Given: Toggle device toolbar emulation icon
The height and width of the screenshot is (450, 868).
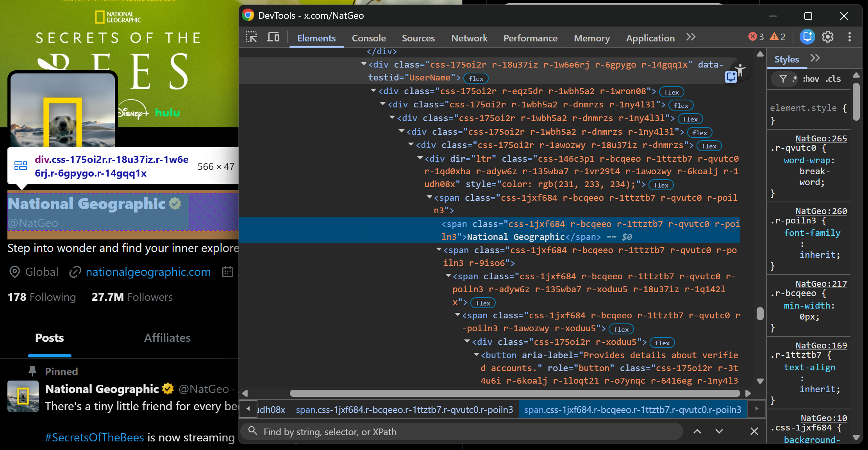Looking at the screenshot, I should coord(273,37).
